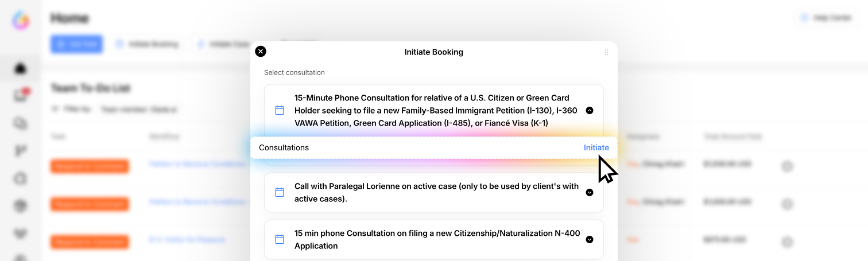Screen dimensions: 868x261
Task: Click the Initiate link for Consultations
Action: [596, 147]
